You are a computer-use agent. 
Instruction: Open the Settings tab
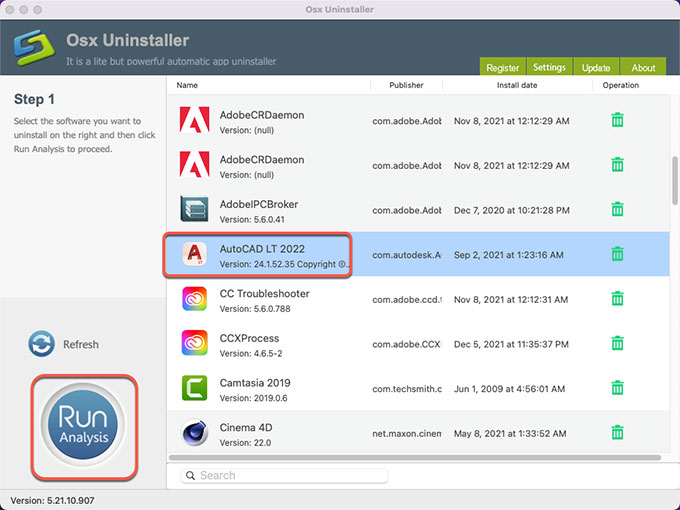pyautogui.click(x=549, y=67)
